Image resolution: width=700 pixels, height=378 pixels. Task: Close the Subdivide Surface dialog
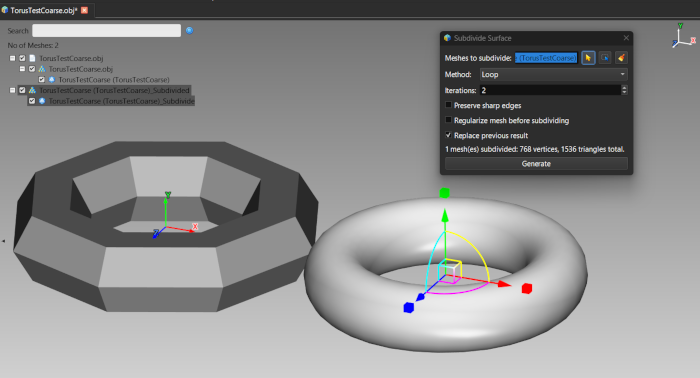[x=626, y=38]
